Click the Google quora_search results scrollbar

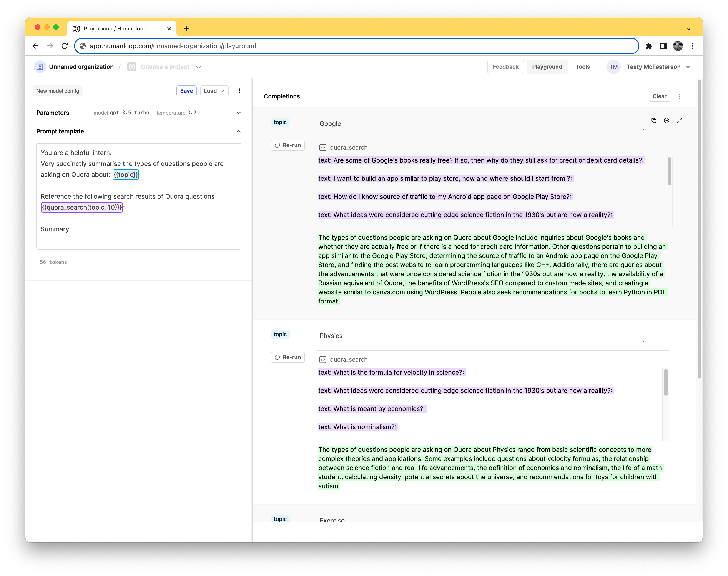669,171
